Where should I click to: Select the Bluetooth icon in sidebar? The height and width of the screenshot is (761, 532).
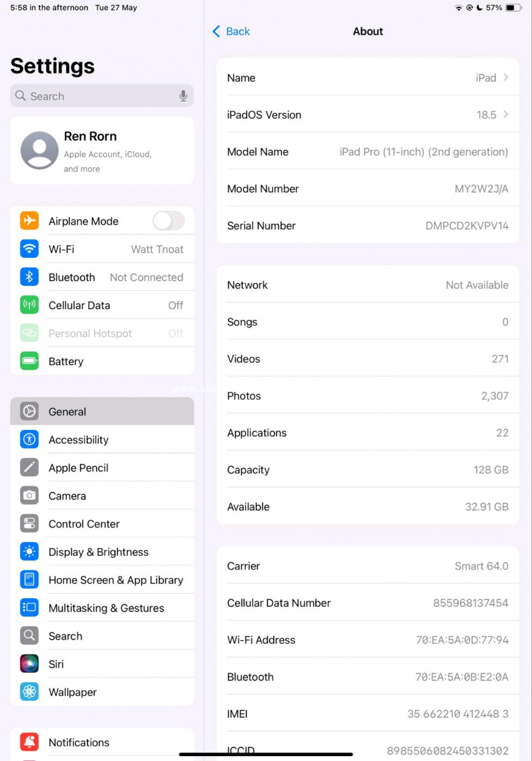pos(29,277)
